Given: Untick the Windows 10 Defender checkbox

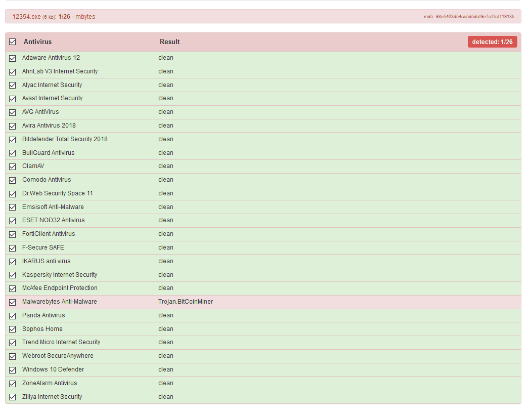Looking at the screenshot, I should point(13,370).
